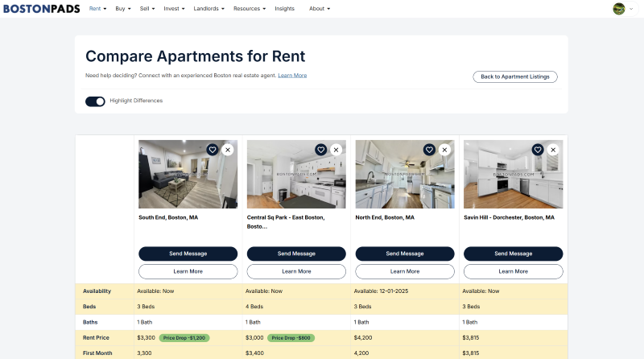Turn off Highlight Differences toggle
The width and height of the screenshot is (644, 359).
[95, 101]
